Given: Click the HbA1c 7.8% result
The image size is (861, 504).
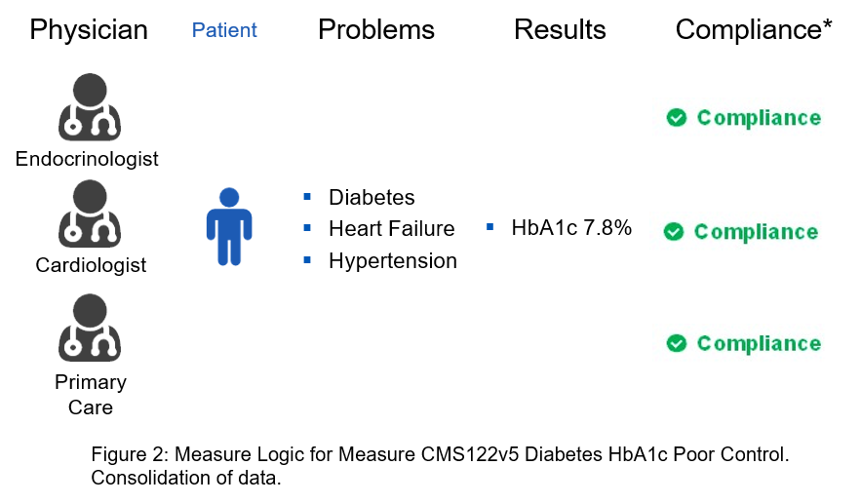Looking at the screenshot, I should coord(571,227).
